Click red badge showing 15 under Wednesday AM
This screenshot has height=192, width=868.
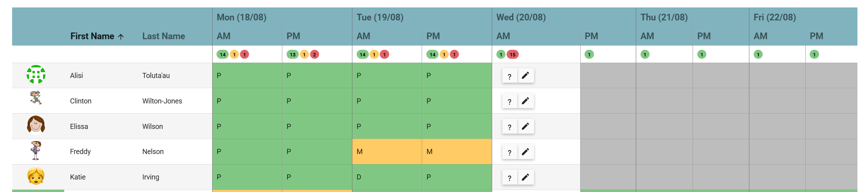point(512,54)
